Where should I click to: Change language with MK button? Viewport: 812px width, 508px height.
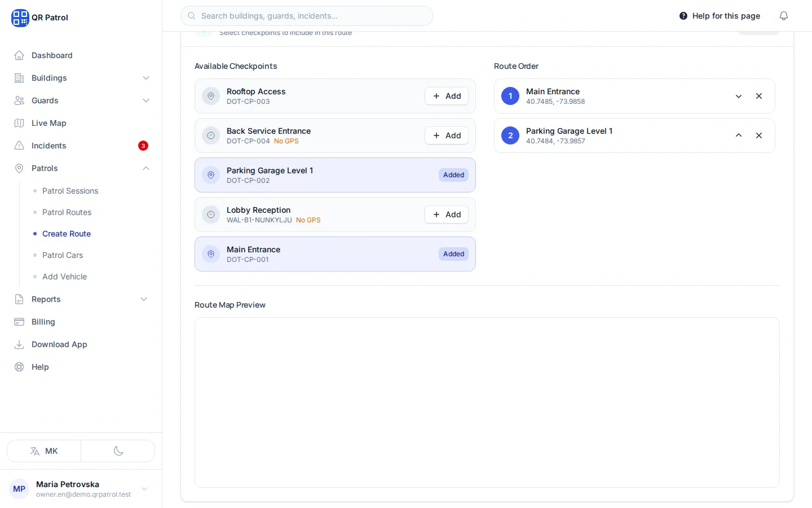point(44,451)
